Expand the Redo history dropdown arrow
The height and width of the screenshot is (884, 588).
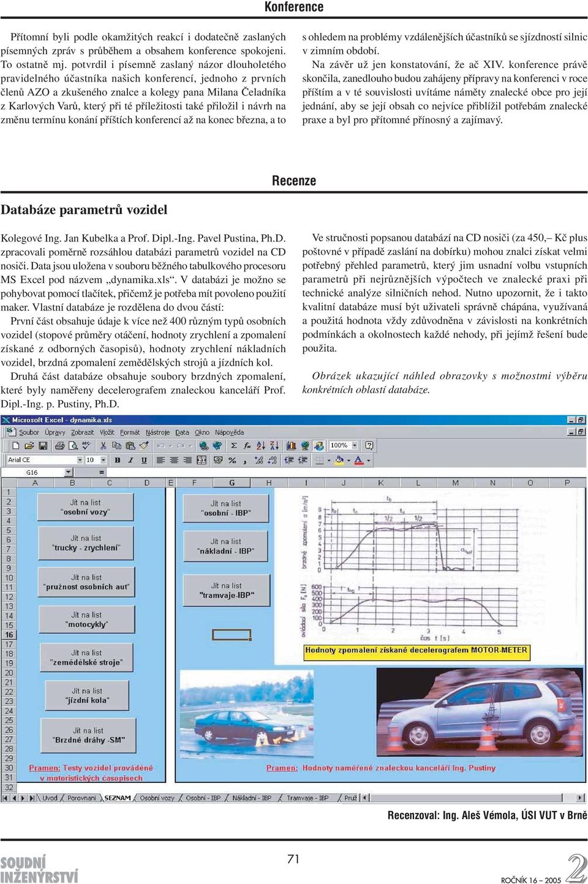(x=190, y=445)
